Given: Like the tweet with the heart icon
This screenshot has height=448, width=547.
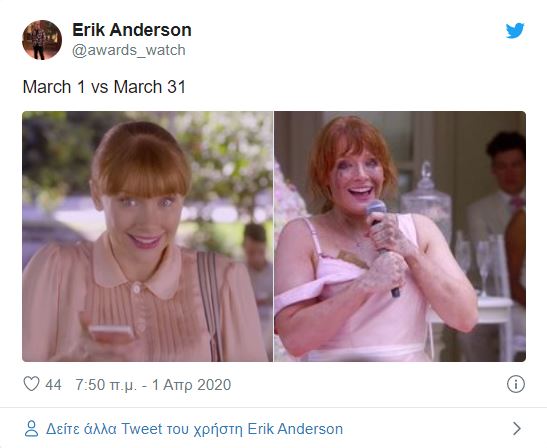Looking at the screenshot, I should tap(31, 384).
